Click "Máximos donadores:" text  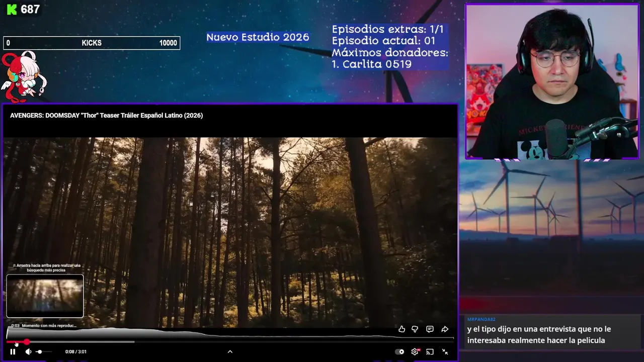[x=389, y=52]
